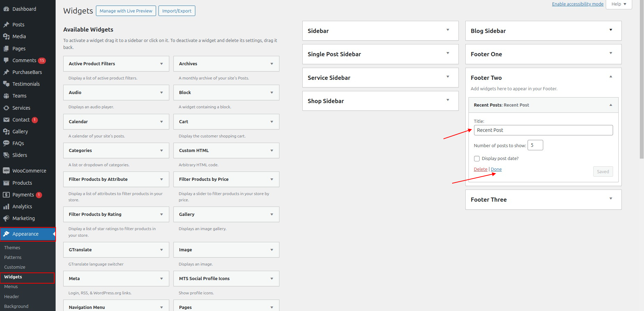Click the Analytics bar chart icon

click(6, 207)
